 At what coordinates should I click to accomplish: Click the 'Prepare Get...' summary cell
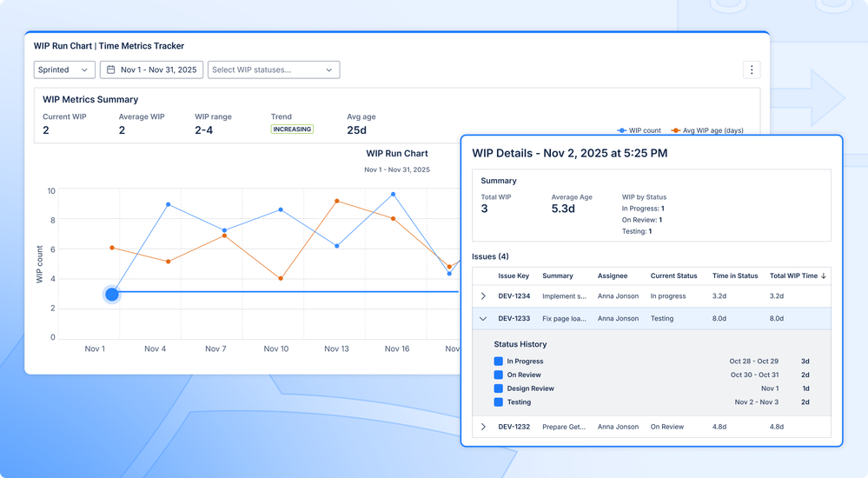[564, 427]
